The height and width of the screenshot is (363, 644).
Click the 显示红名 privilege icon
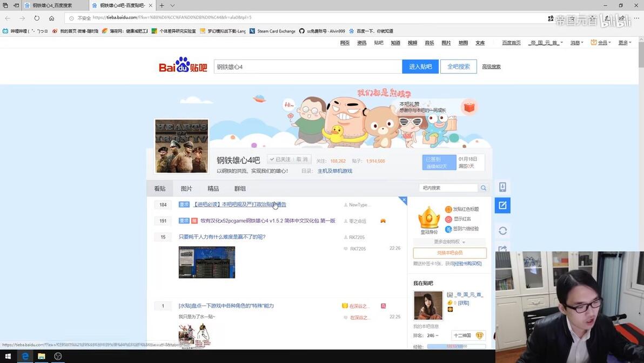[448, 219]
